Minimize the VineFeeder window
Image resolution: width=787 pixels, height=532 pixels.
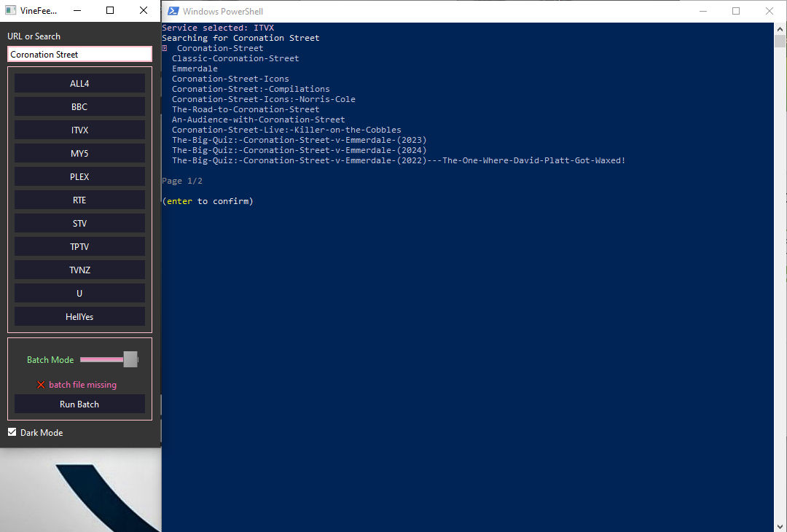(77, 10)
